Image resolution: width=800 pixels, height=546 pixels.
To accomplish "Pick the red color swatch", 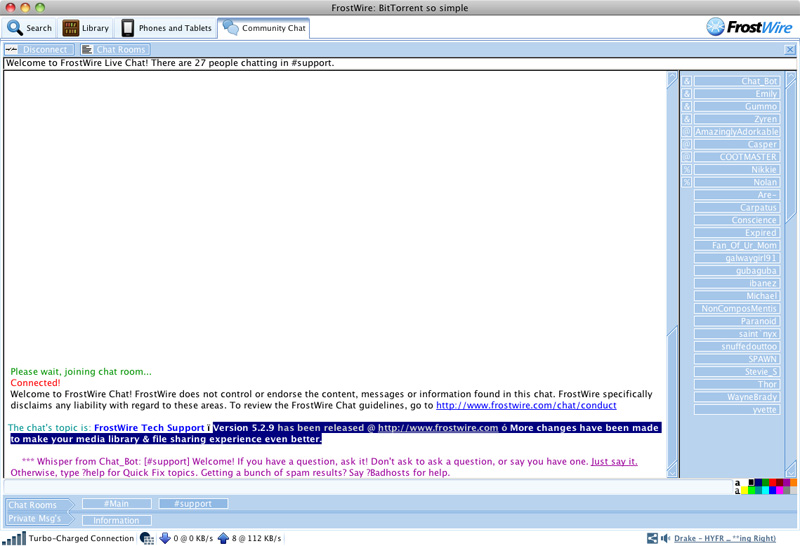I will (772, 482).
